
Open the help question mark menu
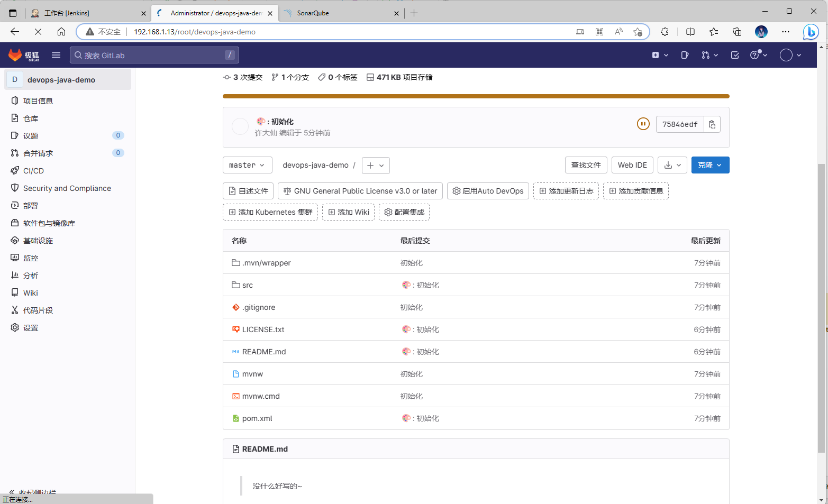click(x=758, y=55)
